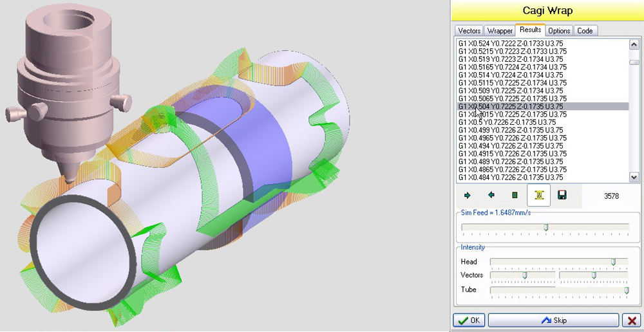The height and width of the screenshot is (332, 644).
Task: Switch to the Vectors tab
Action: 469,31
